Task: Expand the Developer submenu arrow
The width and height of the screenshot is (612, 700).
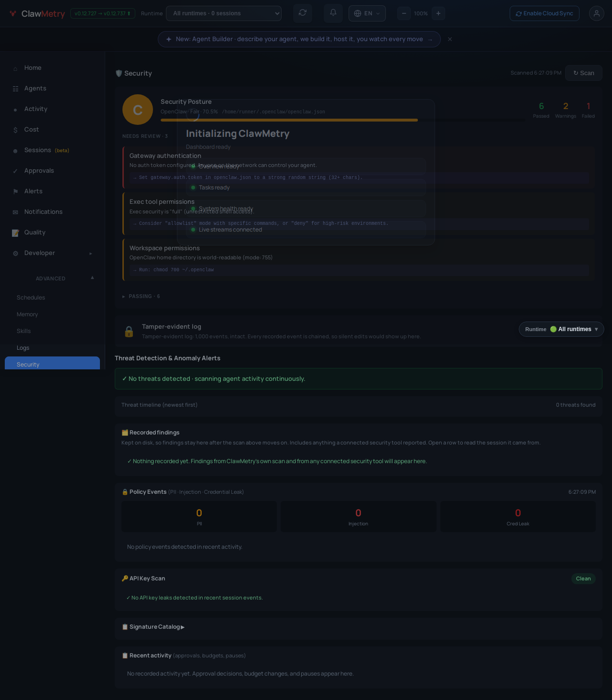Action: click(x=91, y=254)
